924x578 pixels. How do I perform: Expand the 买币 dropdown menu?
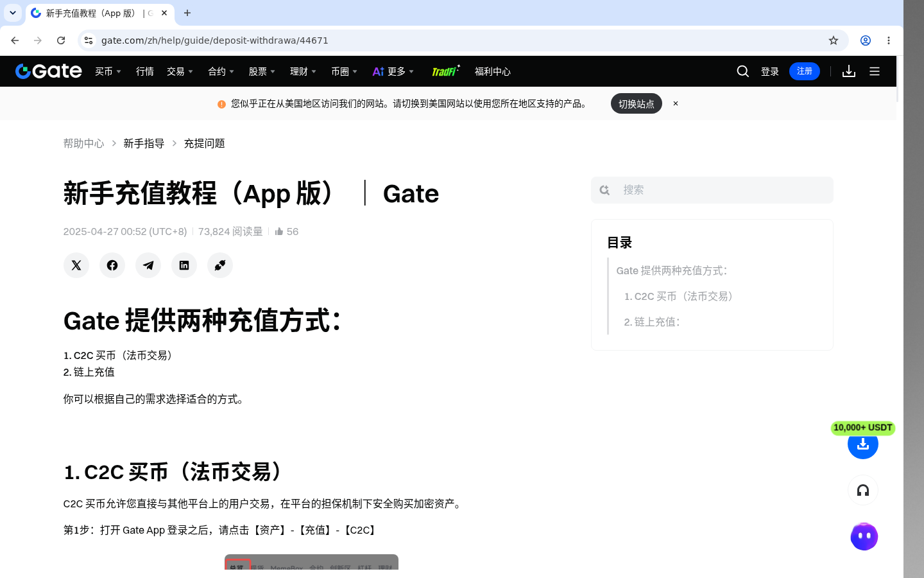click(108, 71)
